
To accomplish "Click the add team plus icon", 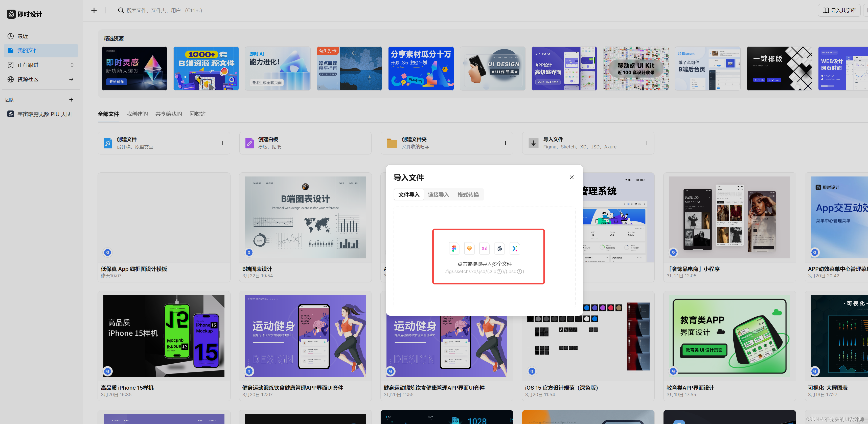I will tap(71, 99).
